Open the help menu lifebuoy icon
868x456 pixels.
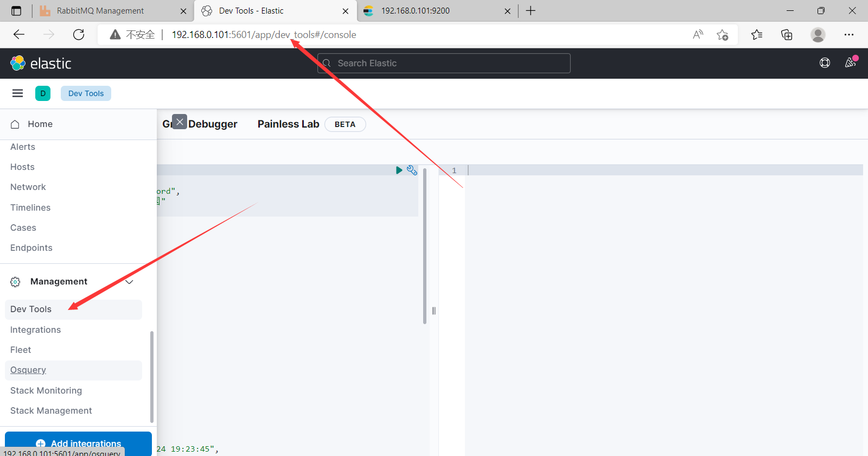(x=825, y=63)
